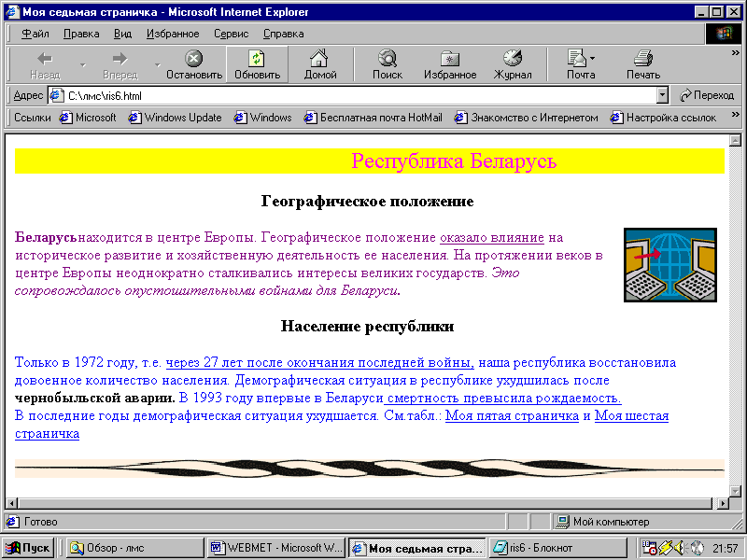Click the horizontal scrollbar right arrow
This screenshot has height=560, width=747.
(723, 503)
